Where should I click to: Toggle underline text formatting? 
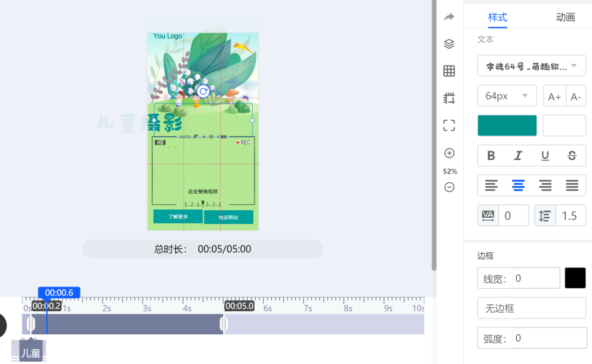pos(545,156)
